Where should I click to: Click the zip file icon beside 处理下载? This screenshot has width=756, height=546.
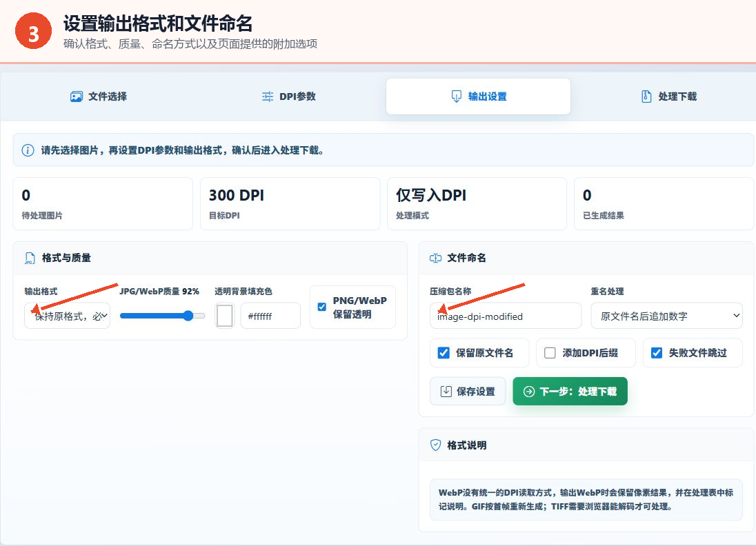[646, 97]
